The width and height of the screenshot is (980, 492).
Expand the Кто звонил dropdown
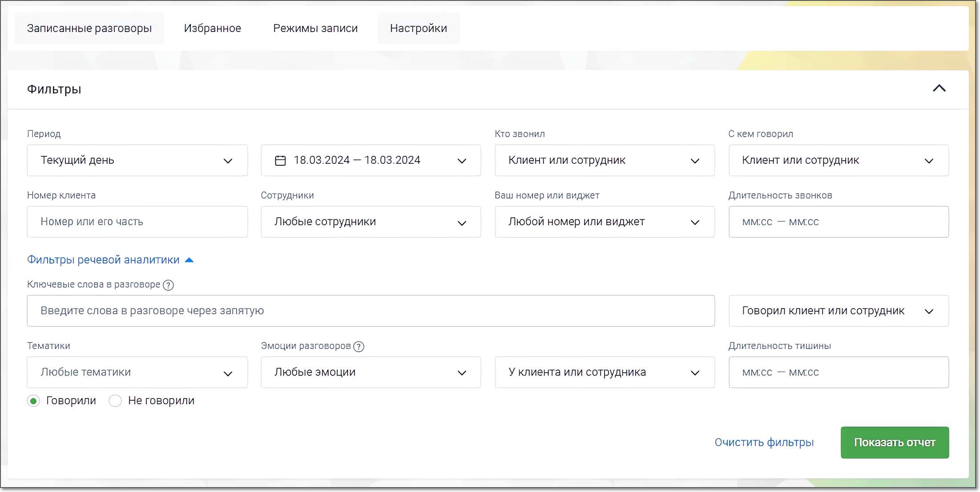(605, 160)
